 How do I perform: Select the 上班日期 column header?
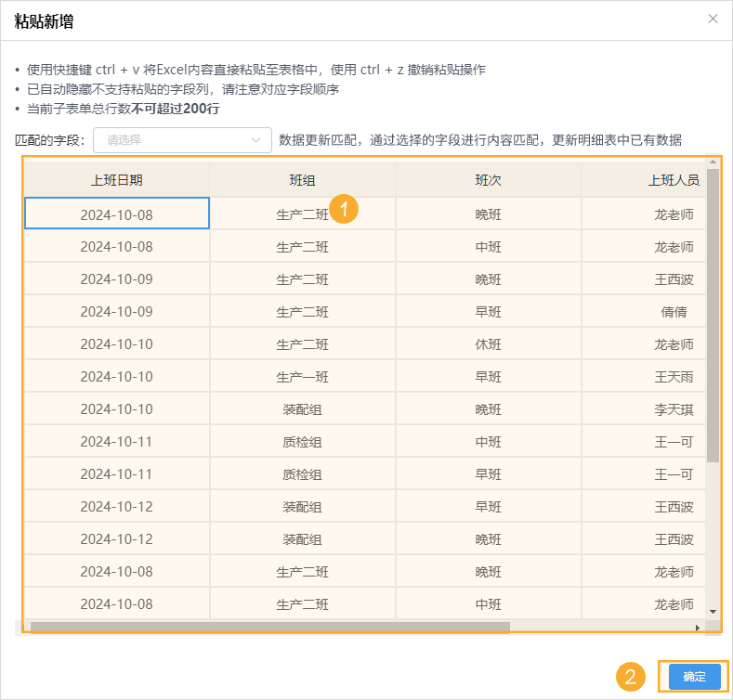click(116, 180)
